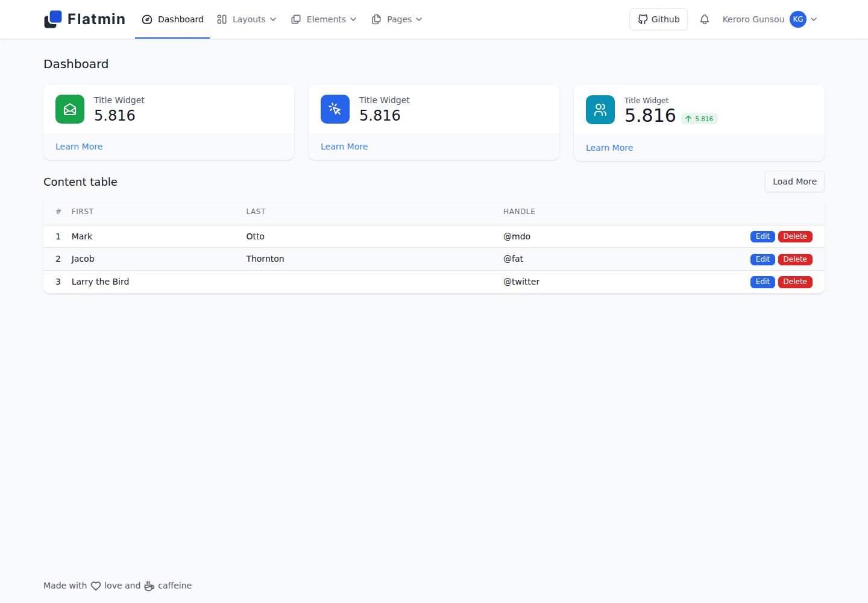Click the Content table heading
The height and width of the screenshot is (603, 868).
pyautogui.click(x=80, y=182)
